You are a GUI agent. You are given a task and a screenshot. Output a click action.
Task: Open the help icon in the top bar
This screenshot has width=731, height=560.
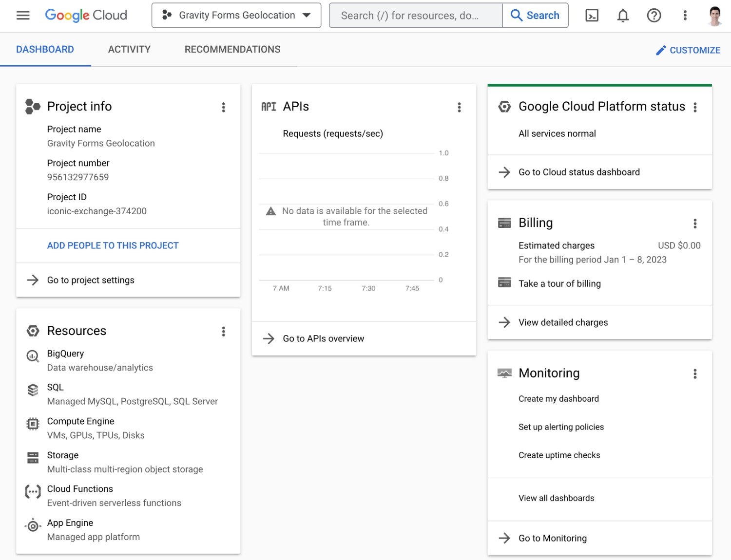654,15
